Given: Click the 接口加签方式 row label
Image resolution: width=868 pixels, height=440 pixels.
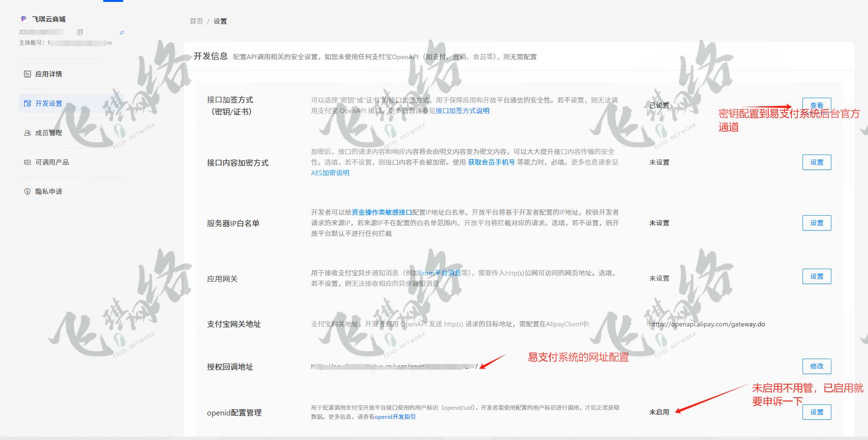Looking at the screenshot, I should click(x=230, y=105).
